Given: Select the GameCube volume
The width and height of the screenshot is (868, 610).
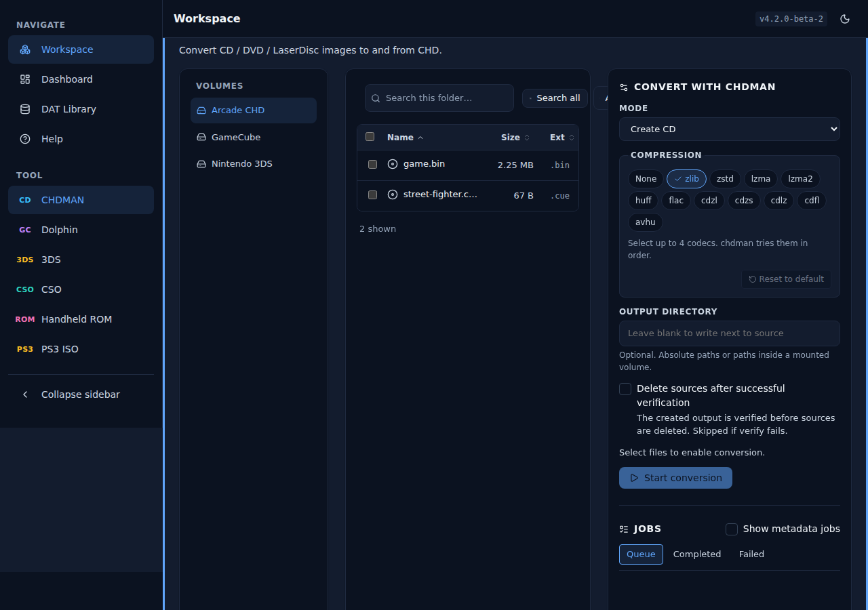Looking at the screenshot, I should [254, 137].
